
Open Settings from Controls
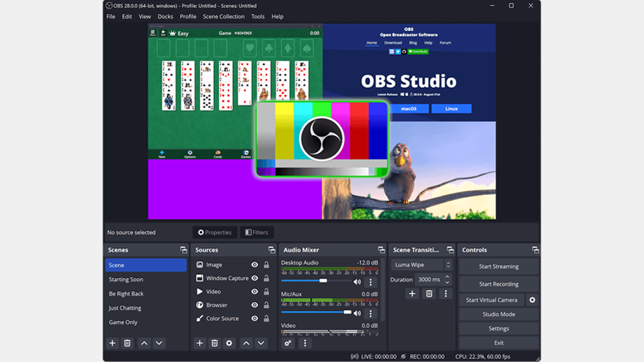pyautogui.click(x=498, y=328)
